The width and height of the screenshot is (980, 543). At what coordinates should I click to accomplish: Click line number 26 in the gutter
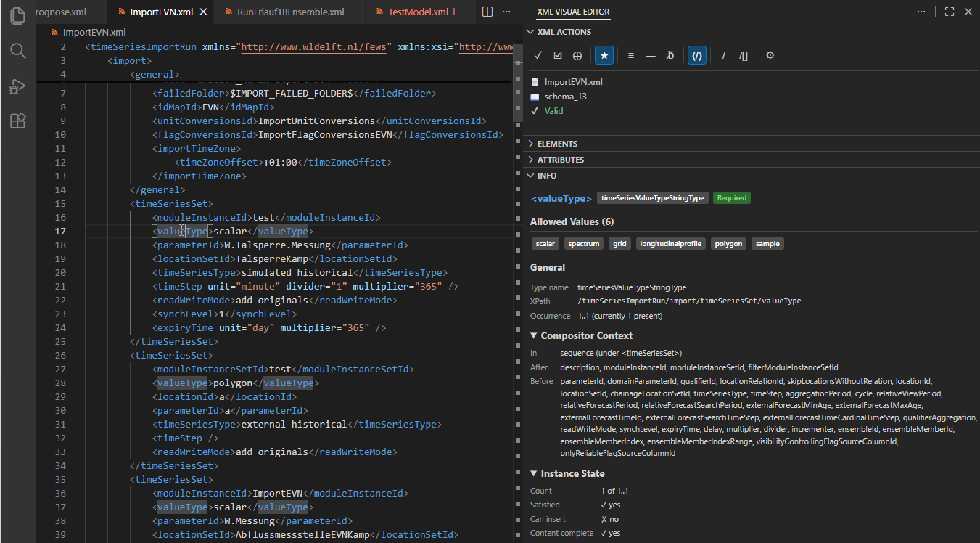(62, 355)
